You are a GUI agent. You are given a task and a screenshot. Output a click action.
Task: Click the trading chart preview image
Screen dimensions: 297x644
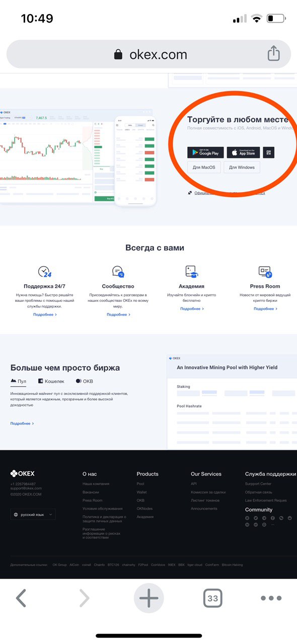[x=47, y=155]
